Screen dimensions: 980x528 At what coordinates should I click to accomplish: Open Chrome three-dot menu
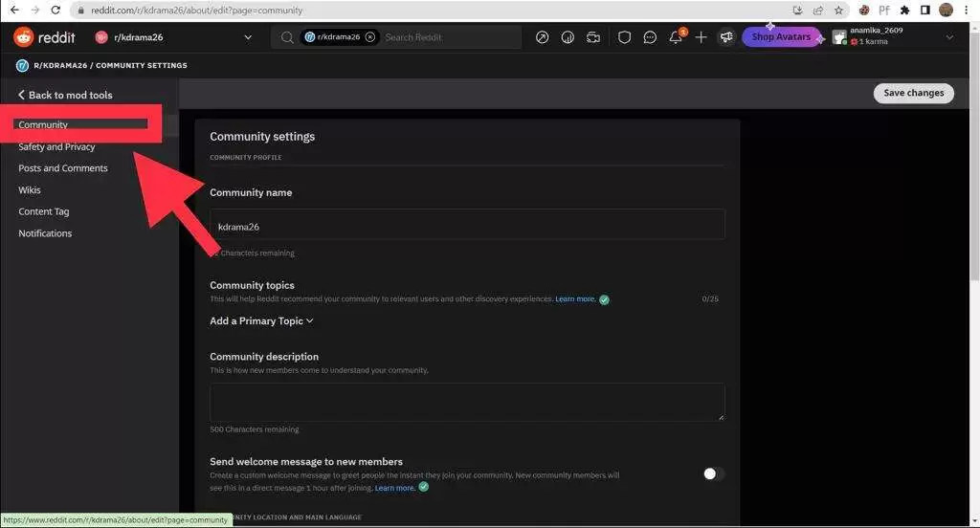pos(967,10)
